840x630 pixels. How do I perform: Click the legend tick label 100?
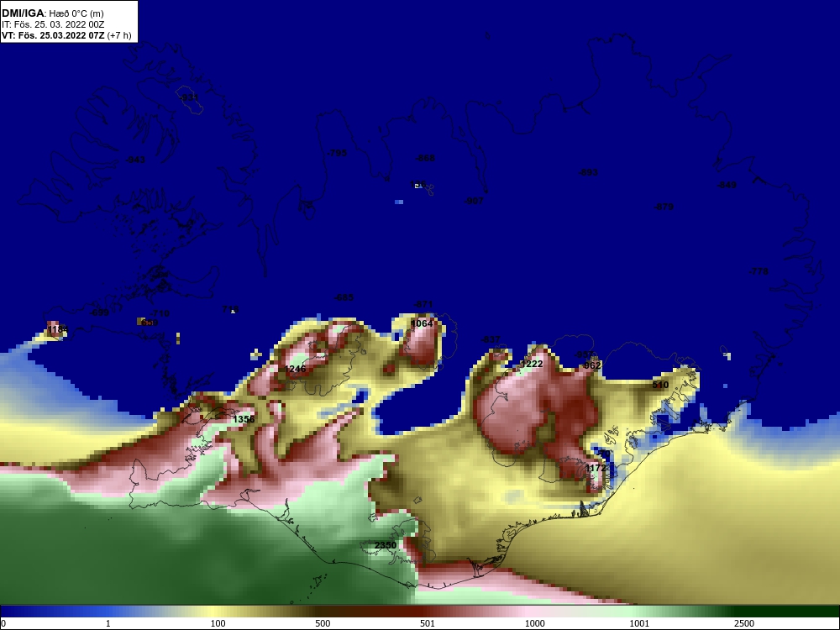218,623
